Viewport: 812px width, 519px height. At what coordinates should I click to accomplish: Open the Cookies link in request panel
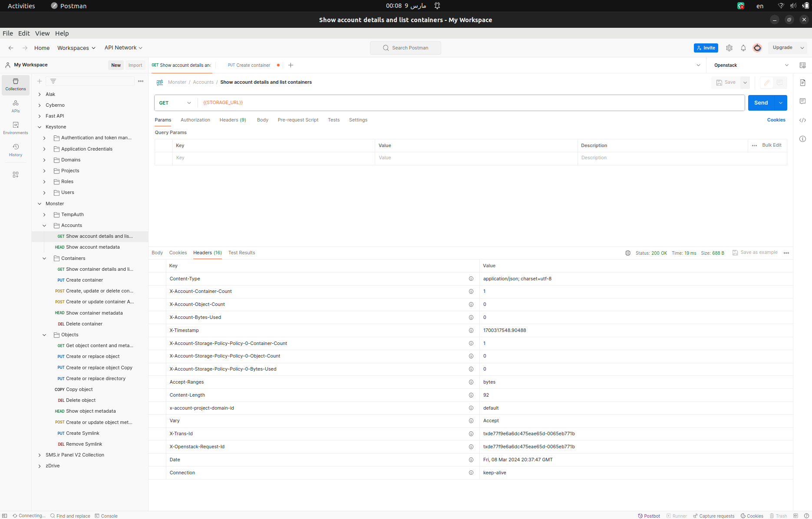click(x=776, y=120)
